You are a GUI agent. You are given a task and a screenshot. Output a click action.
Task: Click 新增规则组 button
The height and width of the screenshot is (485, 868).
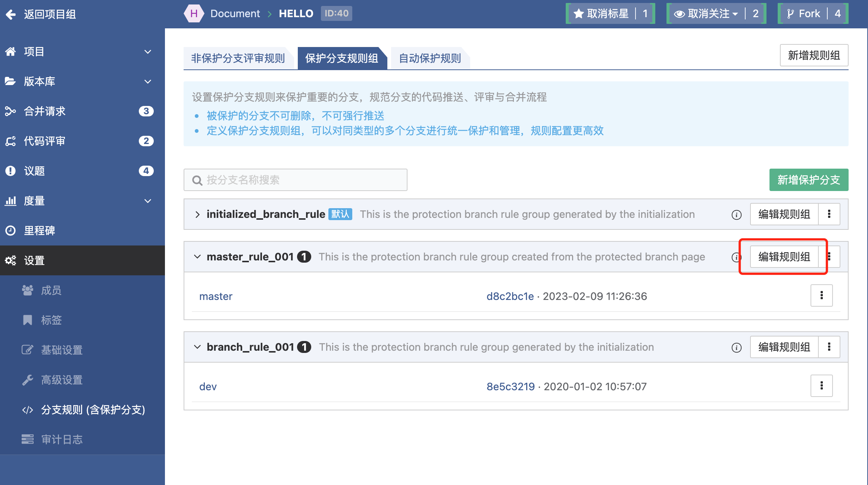(814, 55)
